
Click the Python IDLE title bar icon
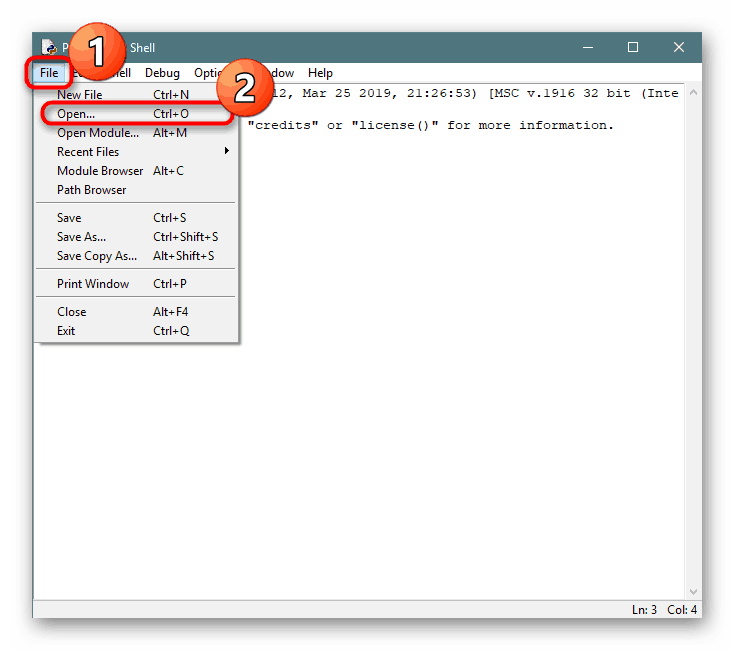(x=49, y=47)
